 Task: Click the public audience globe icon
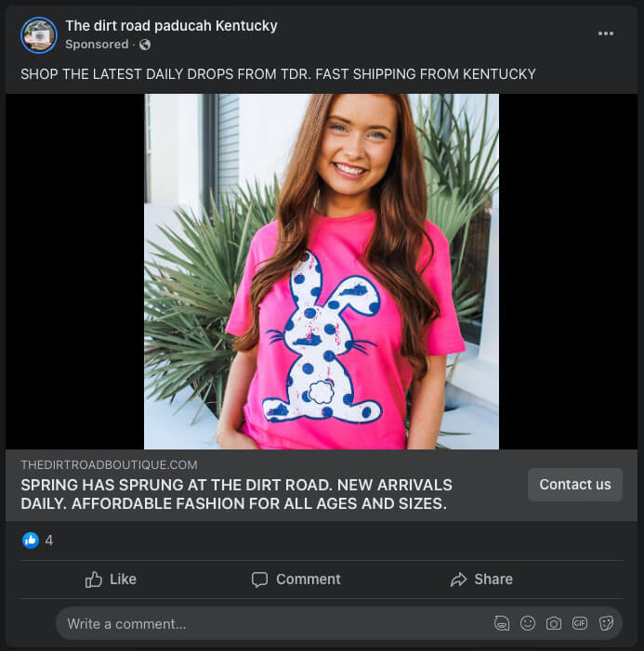(145, 45)
